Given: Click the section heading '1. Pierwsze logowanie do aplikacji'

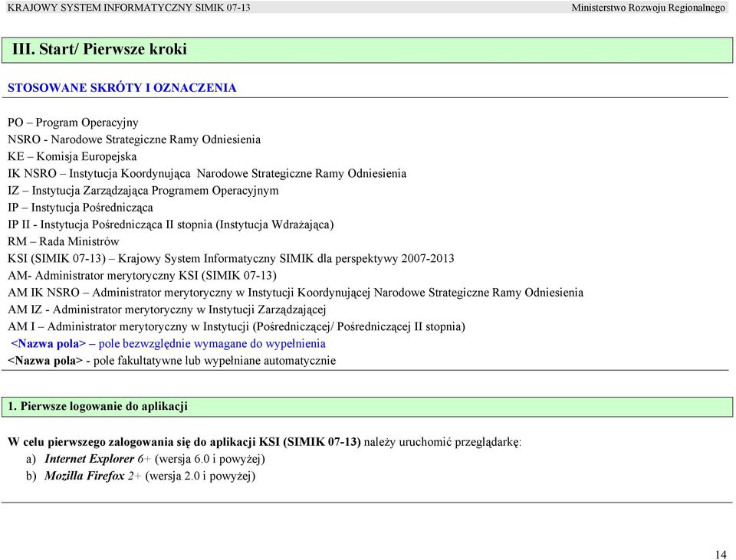Looking at the screenshot, I should tap(97, 406).
